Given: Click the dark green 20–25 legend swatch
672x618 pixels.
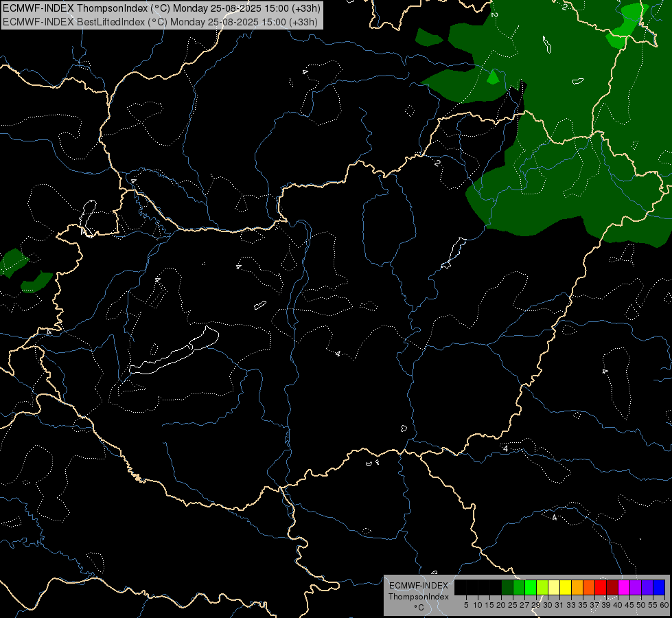Looking at the screenshot, I should [507, 587].
